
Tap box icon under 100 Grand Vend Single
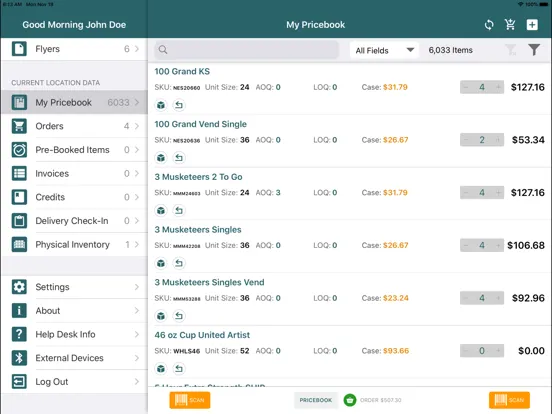click(161, 158)
